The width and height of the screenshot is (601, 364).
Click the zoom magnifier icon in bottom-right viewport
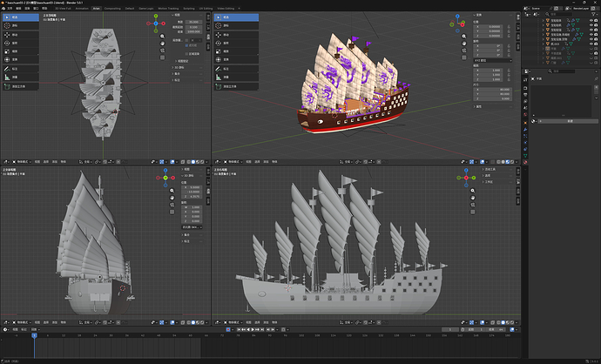(473, 191)
